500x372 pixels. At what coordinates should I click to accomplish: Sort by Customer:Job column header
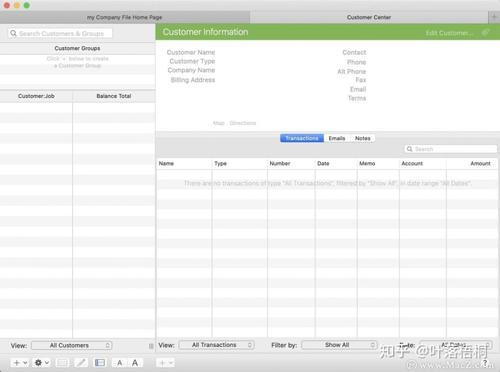(36, 96)
